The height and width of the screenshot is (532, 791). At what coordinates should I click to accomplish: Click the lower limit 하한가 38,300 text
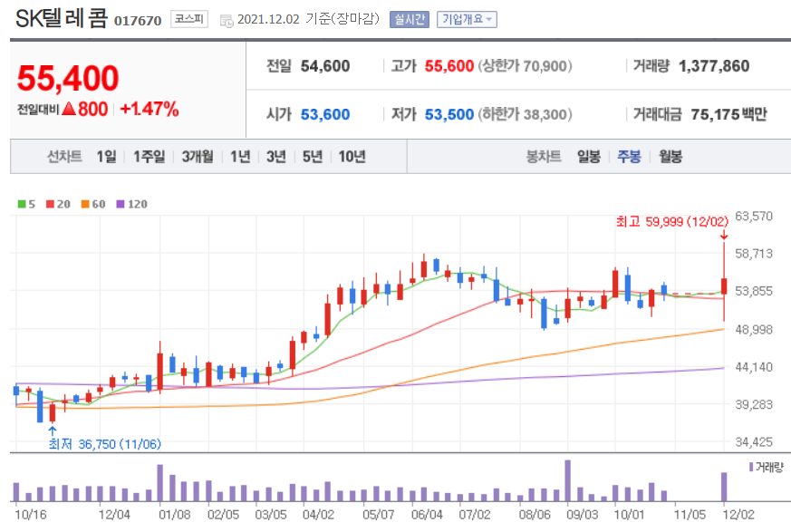tap(525, 114)
